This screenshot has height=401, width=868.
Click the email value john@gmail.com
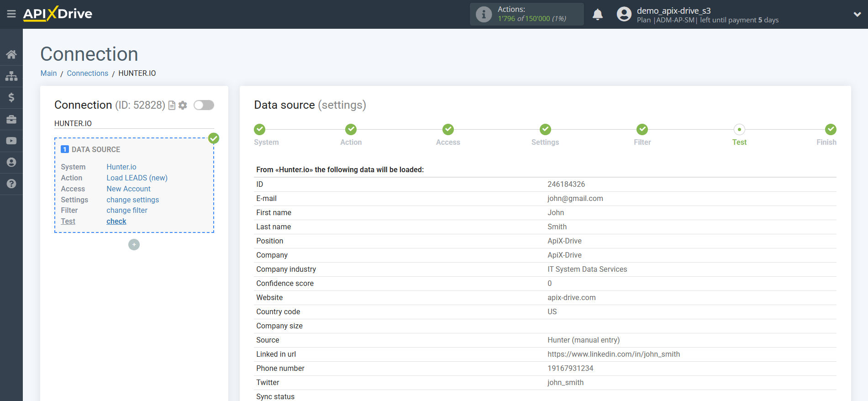575,198
